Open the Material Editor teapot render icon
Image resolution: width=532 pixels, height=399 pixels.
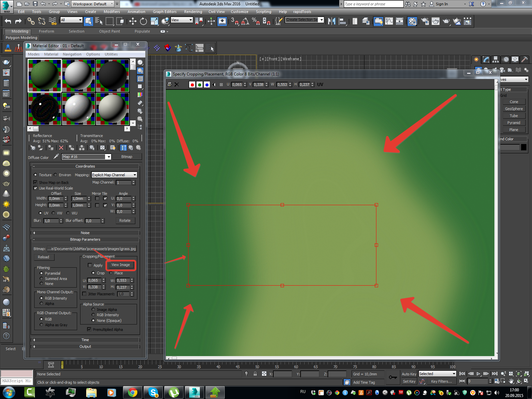[412, 21]
